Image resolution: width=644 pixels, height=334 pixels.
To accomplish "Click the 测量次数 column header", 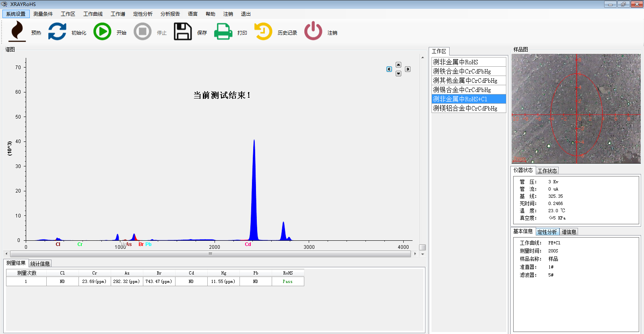I will point(27,273).
